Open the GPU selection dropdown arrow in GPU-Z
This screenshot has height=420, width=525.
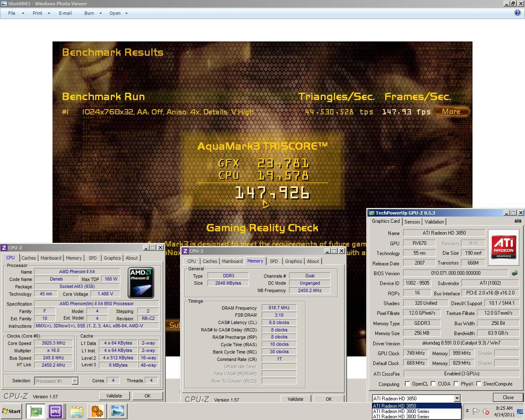pos(457,398)
